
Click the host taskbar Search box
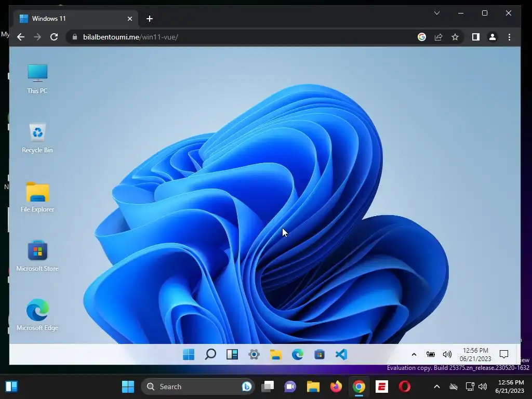click(x=197, y=387)
